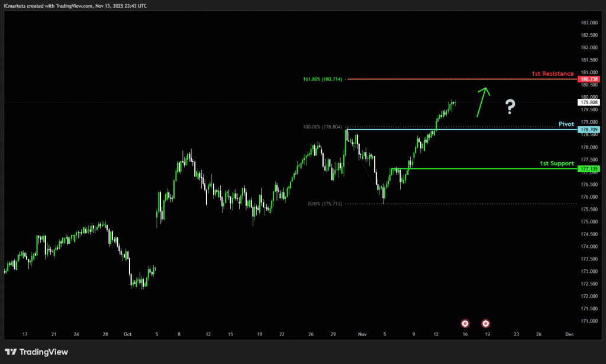Click the Pivot text label
Image resolution: width=606 pixels, height=364 pixels.
tap(566, 124)
